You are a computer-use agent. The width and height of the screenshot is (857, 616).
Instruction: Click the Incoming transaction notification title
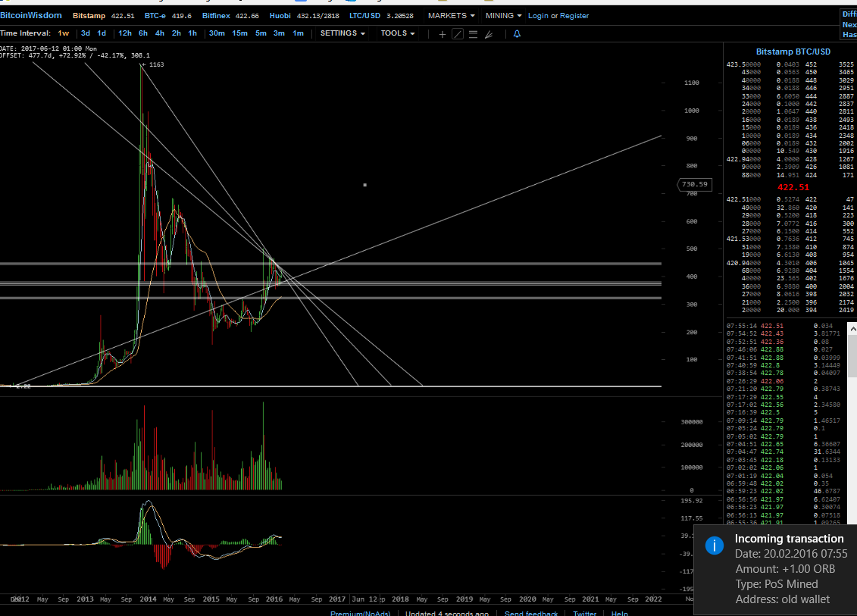pos(789,539)
